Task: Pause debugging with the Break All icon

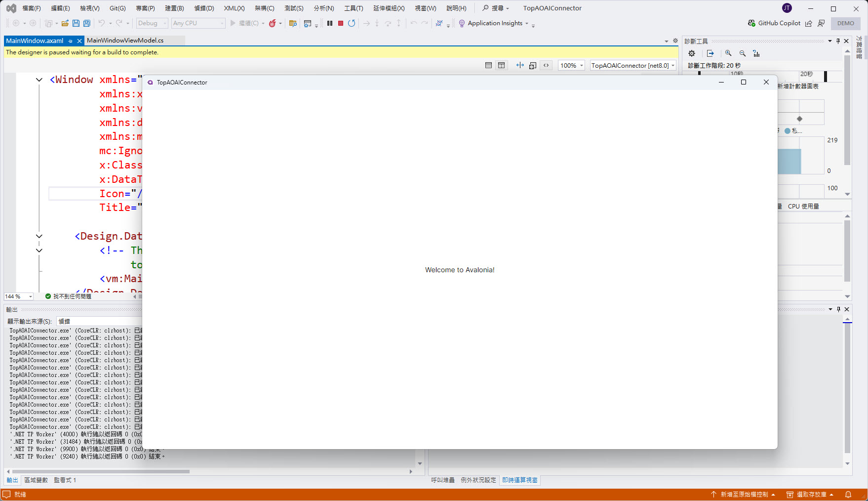Action: (330, 23)
